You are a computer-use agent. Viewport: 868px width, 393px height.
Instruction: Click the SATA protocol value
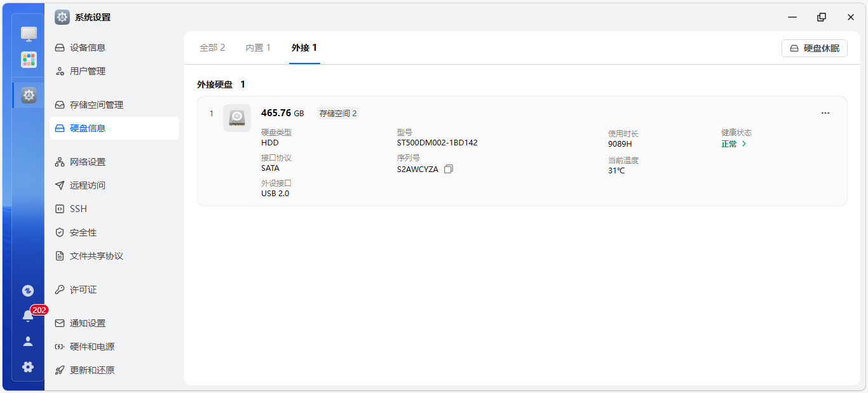tap(270, 168)
